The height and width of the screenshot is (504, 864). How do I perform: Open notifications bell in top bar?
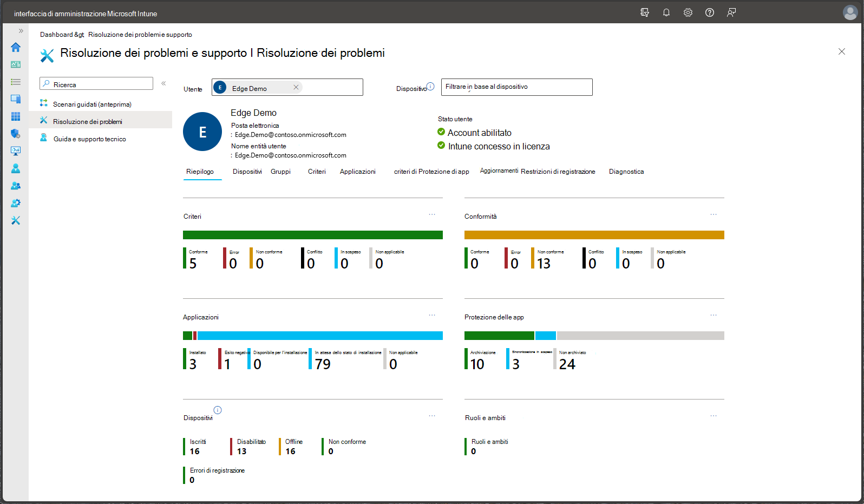[666, 12]
